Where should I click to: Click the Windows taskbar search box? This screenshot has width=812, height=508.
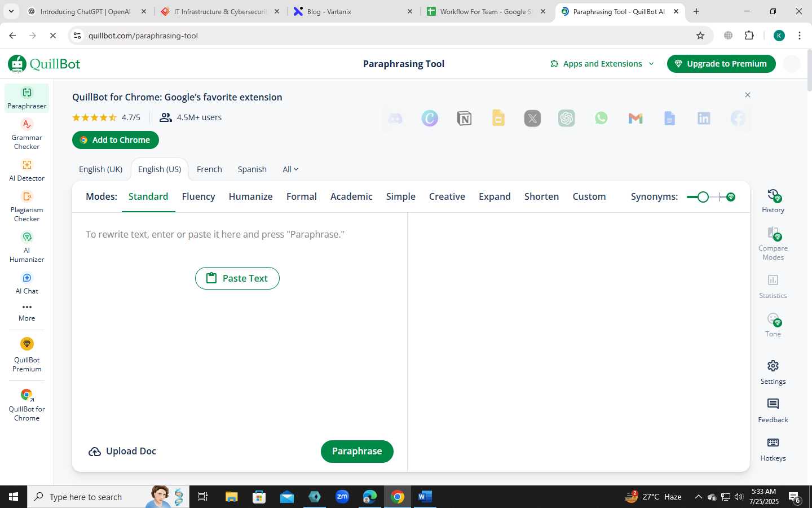108,497
